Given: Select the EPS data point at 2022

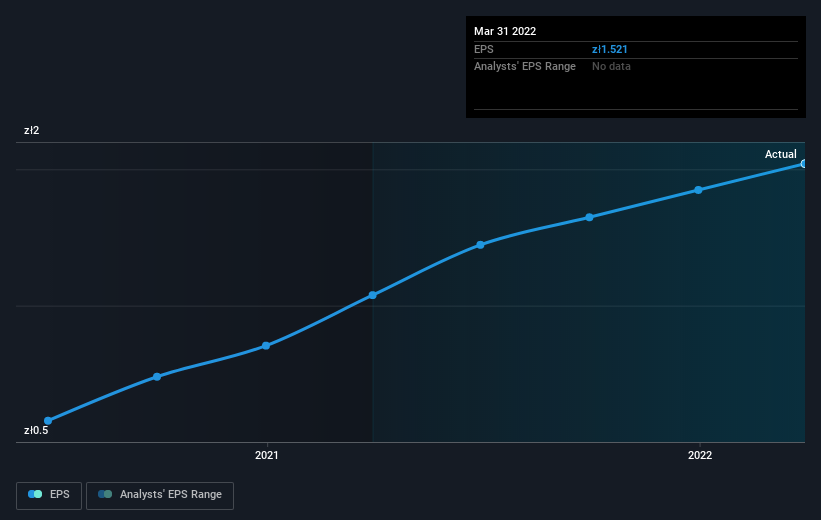Looking at the screenshot, I should point(698,190).
